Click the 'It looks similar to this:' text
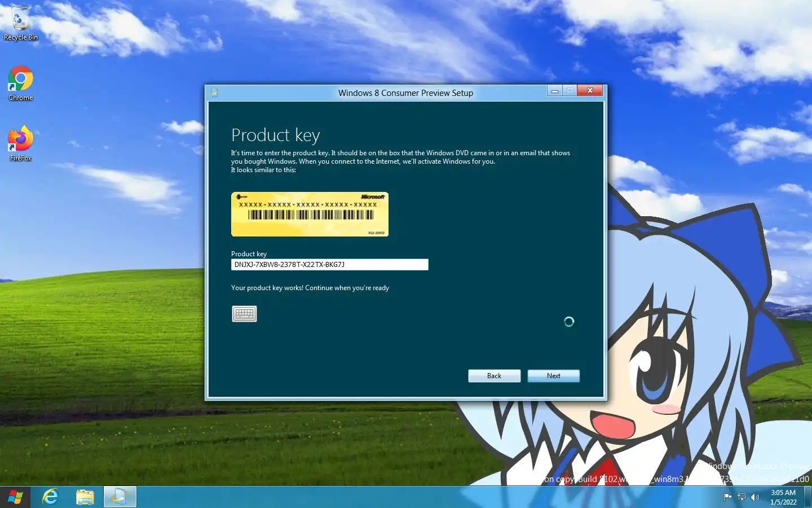The image size is (812, 508). coord(263,170)
